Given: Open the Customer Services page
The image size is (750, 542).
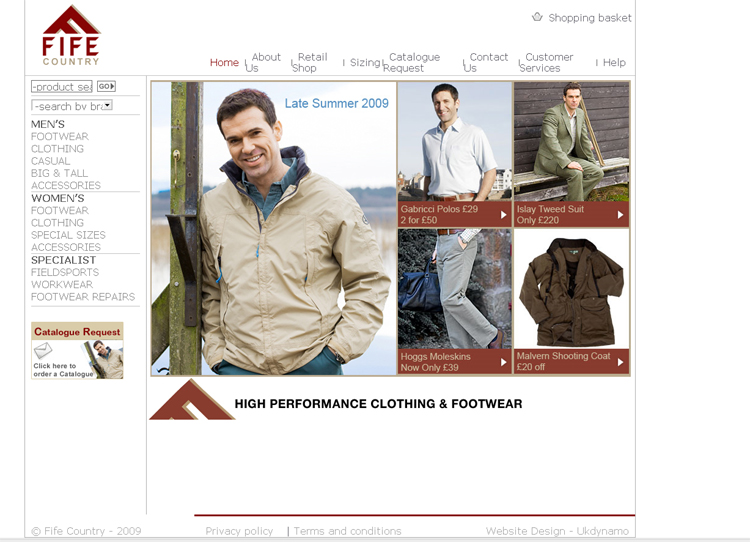Looking at the screenshot, I should [x=548, y=62].
